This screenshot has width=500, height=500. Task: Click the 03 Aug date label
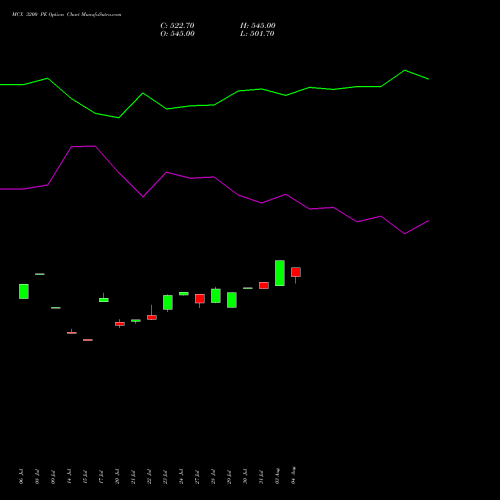tap(277, 476)
